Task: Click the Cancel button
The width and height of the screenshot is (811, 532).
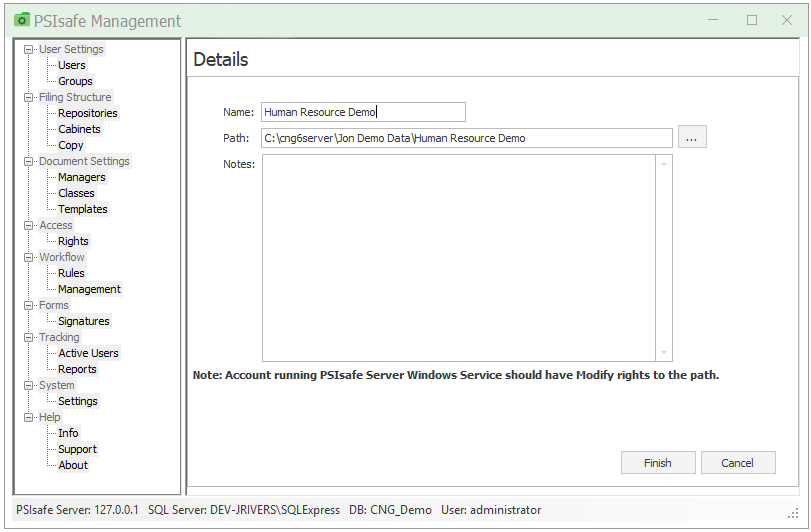Action: coord(738,463)
